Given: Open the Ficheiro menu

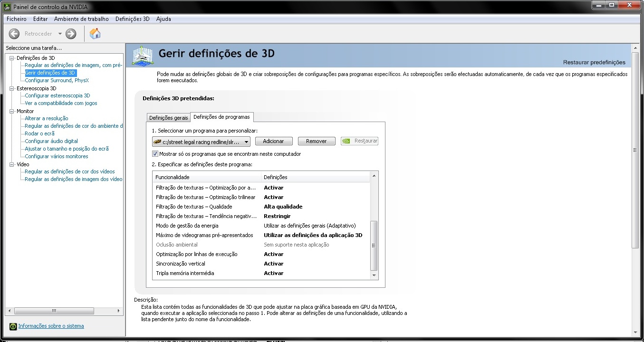Looking at the screenshot, I should tap(17, 19).
